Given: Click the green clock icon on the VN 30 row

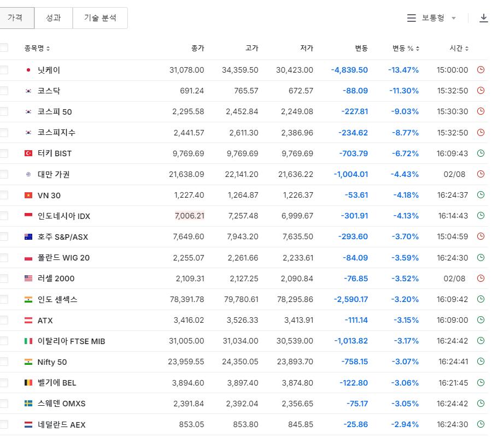Looking at the screenshot, I should click(480, 195).
